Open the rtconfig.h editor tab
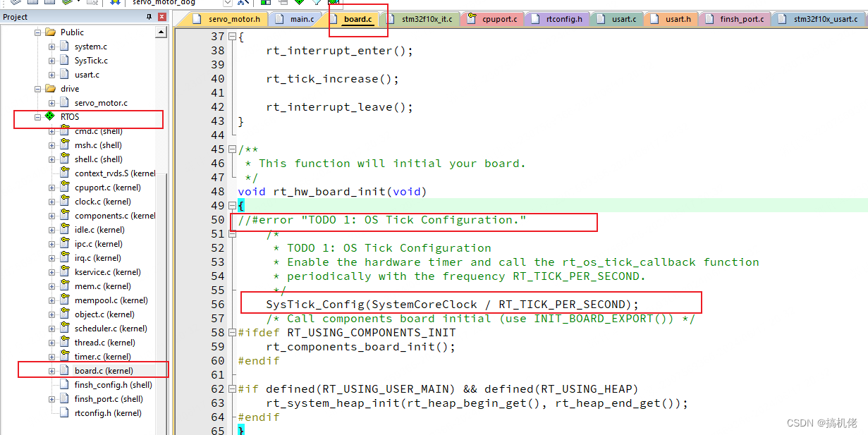 [562, 20]
